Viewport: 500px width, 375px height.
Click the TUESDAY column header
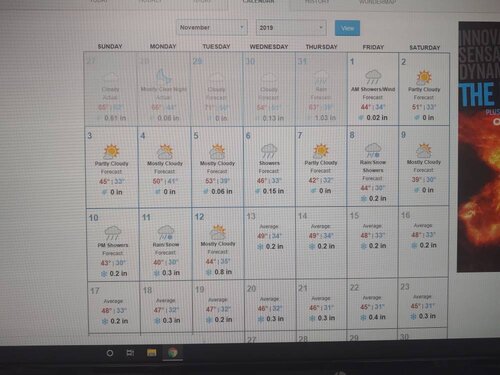point(216,47)
